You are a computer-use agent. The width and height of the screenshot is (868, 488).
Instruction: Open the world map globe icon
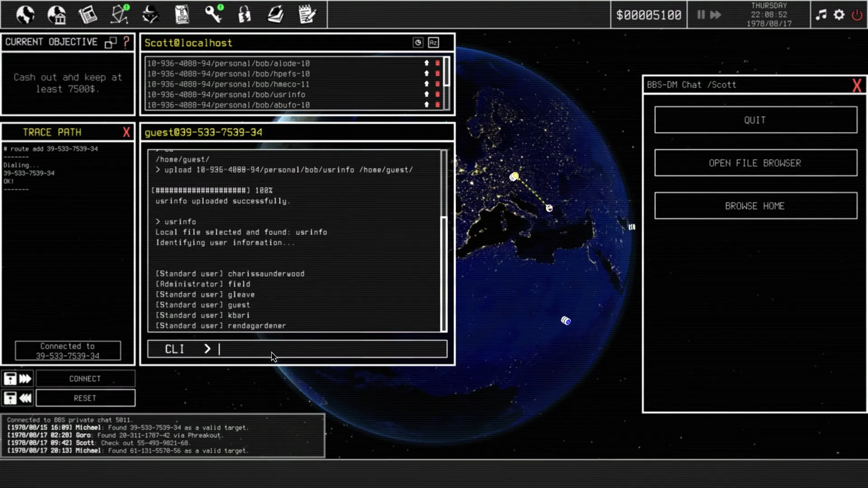coord(25,14)
